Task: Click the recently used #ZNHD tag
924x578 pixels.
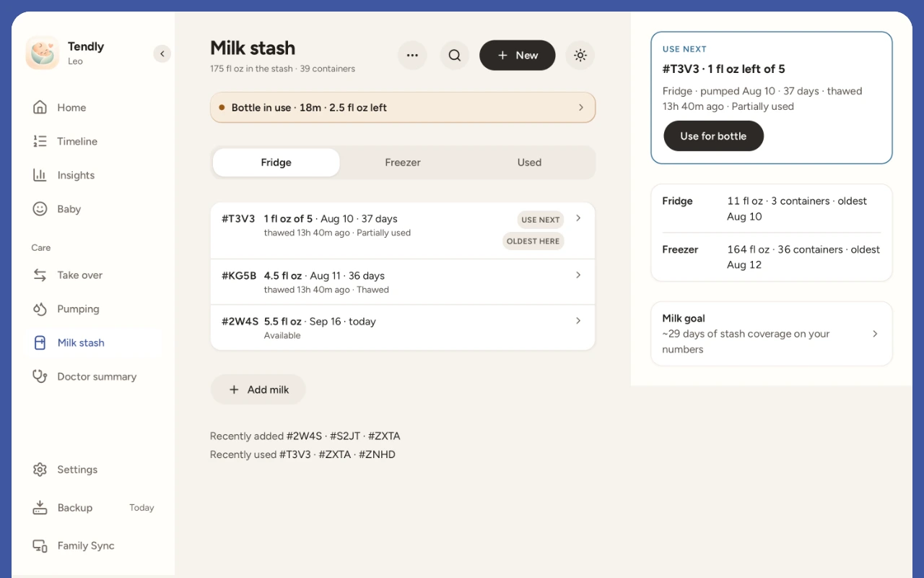Action: click(x=377, y=455)
